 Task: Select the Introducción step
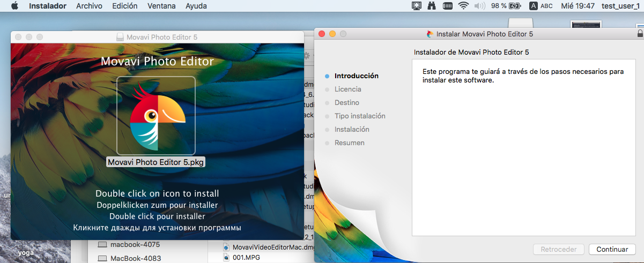[356, 76]
